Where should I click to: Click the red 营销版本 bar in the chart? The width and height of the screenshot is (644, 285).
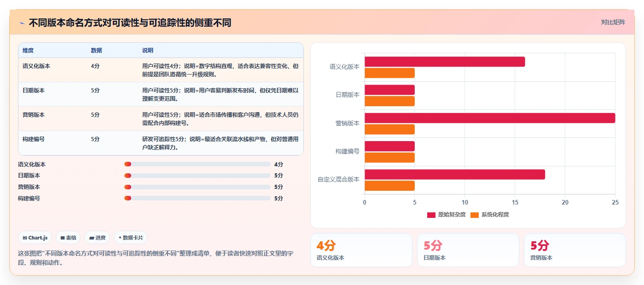tap(490, 118)
